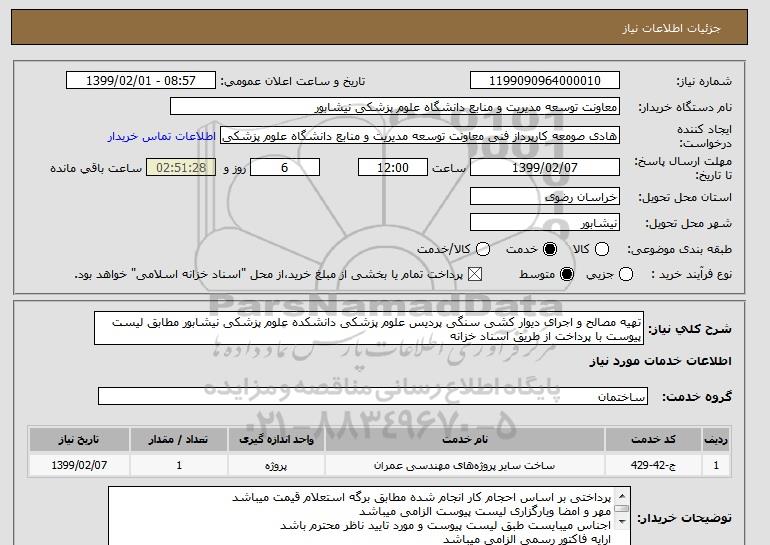
Task: Select the جزیی purchase type radio
Action: [x=626, y=274]
